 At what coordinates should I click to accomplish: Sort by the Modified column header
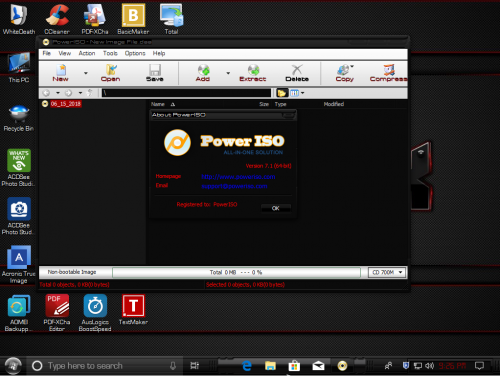point(334,104)
